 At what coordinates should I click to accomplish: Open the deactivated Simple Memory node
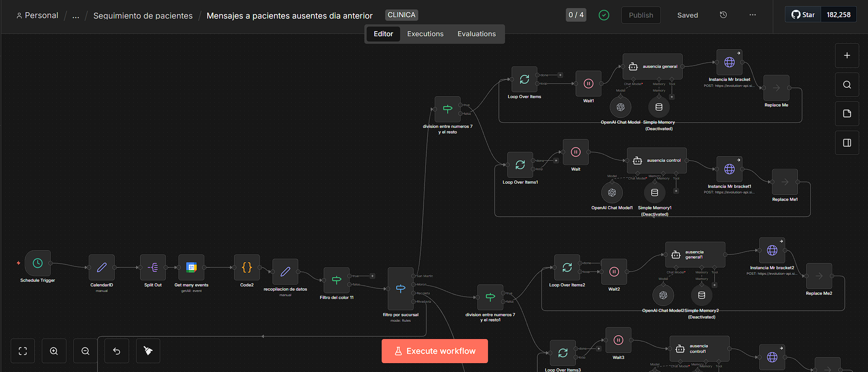[659, 107]
